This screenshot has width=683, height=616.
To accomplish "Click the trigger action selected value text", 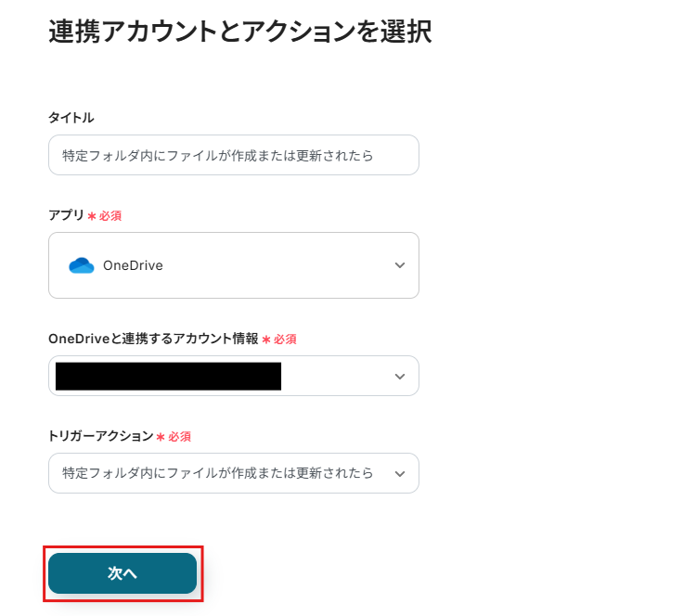I will point(217,473).
